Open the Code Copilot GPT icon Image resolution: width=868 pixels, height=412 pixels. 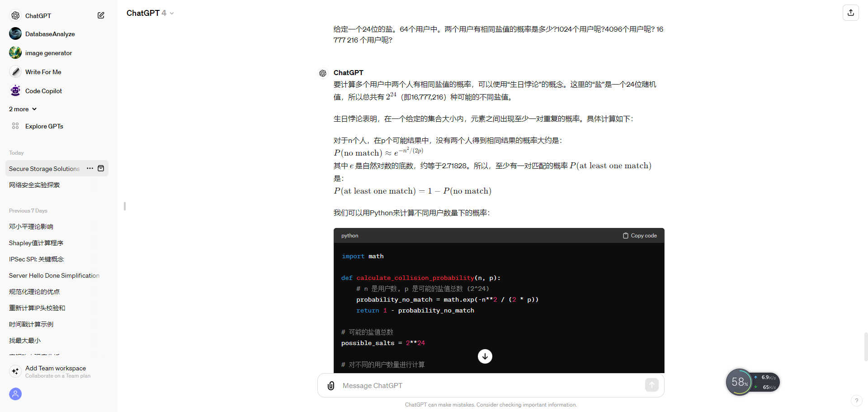click(x=15, y=91)
